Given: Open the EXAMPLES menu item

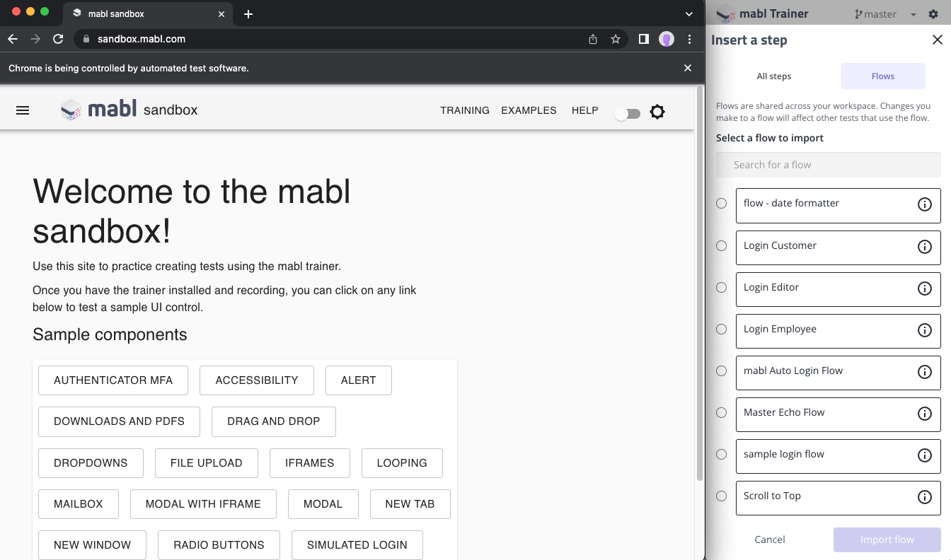Looking at the screenshot, I should click(529, 110).
